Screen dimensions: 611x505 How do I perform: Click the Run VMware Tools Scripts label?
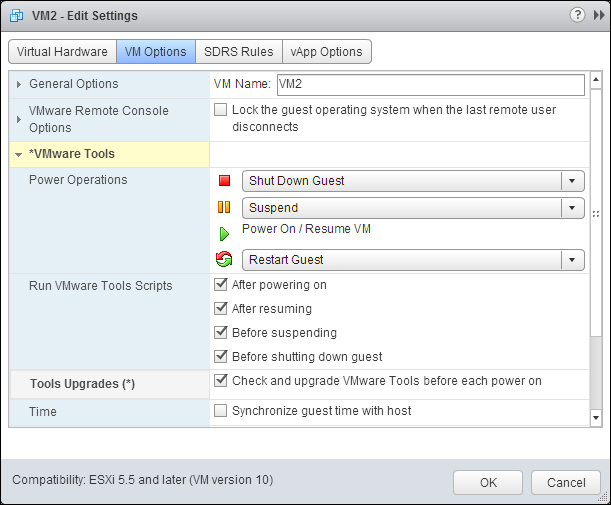(x=101, y=286)
